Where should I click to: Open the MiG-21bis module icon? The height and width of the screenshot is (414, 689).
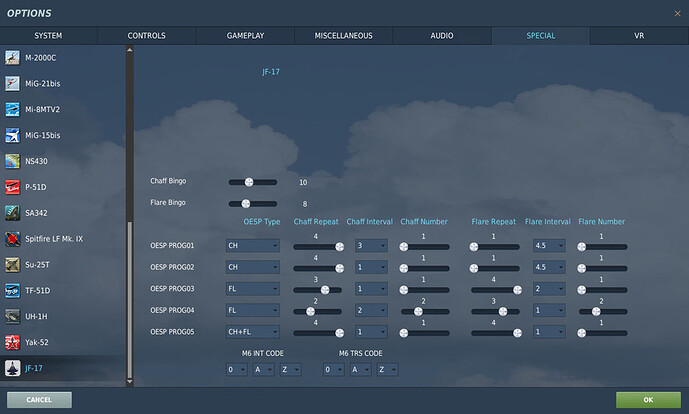pyautogui.click(x=12, y=84)
